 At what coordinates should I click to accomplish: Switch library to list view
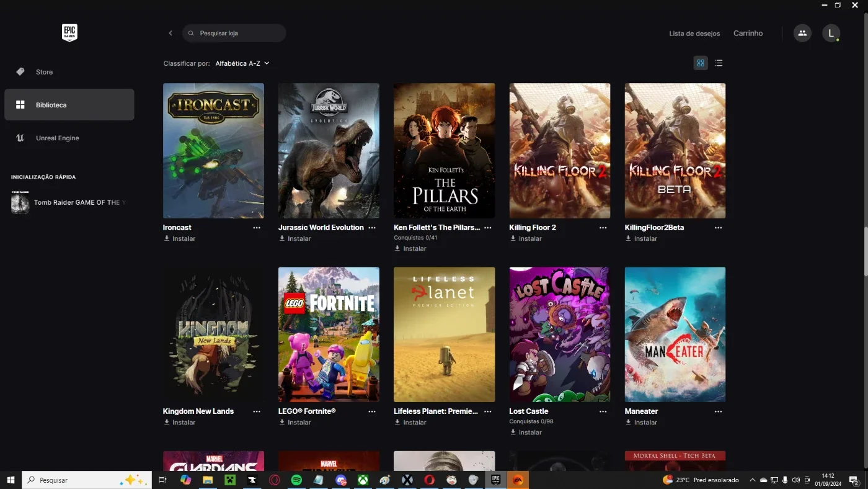pyautogui.click(x=719, y=63)
